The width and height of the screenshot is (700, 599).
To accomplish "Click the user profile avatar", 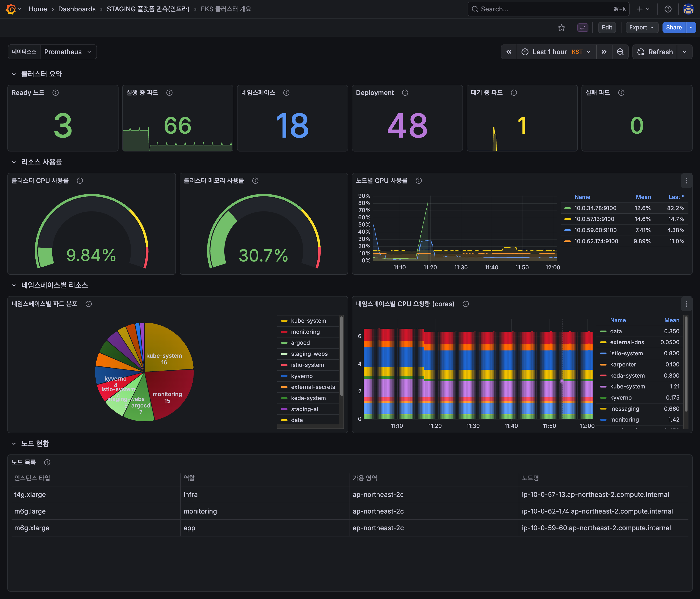I will pyautogui.click(x=688, y=9).
